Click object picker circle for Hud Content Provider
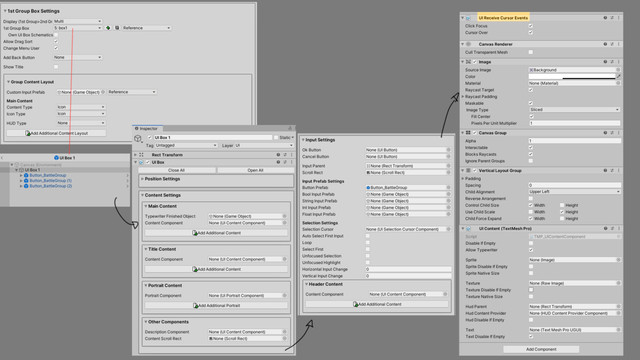Screen dimensions: 640x360 (618, 313)
